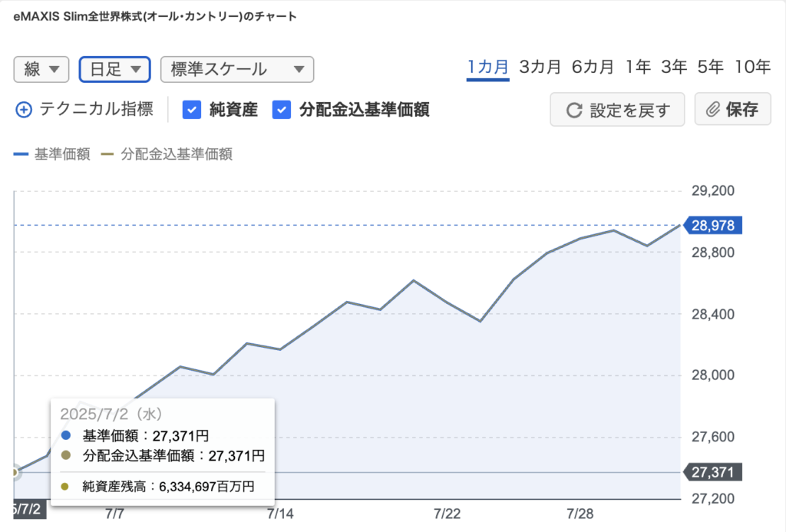The height and width of the screenshot is (532, 786).
Task: Click the 基準価額:27,371円 tooltip row
Action: click(x=135, y=436)
